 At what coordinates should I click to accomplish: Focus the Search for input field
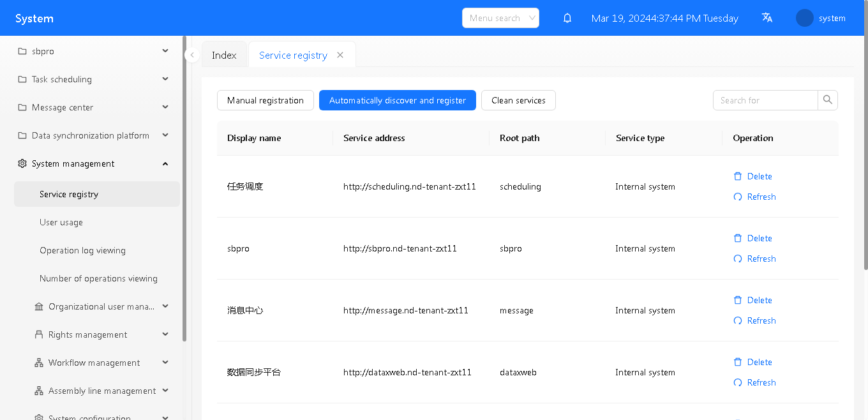(765, 100)
